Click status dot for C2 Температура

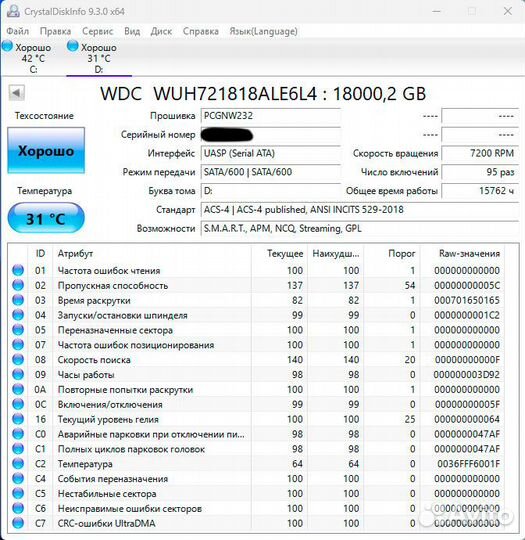click(18, 464)
